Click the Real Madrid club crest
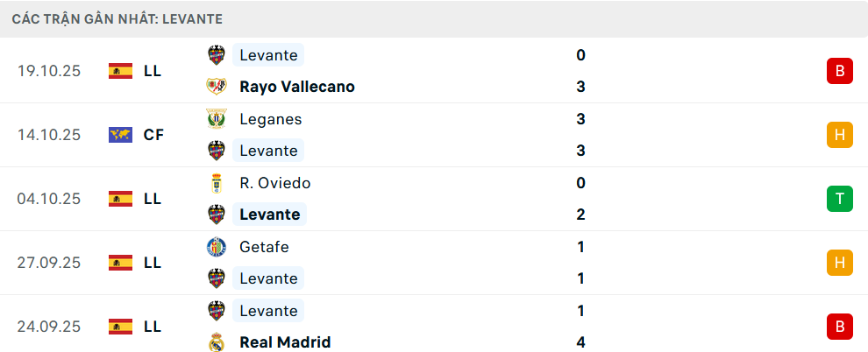Viewport: 868px width, 352px height. (216, 342)
